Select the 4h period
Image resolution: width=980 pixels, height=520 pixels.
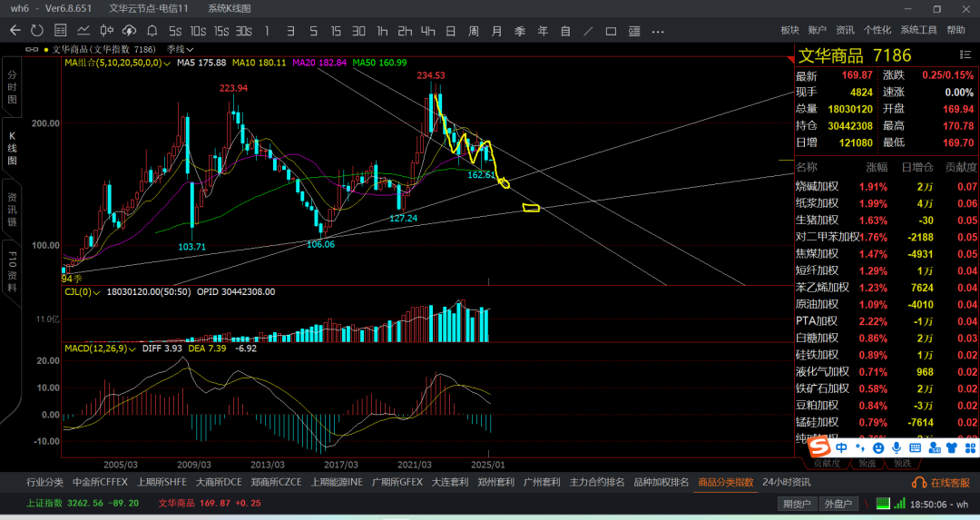(428, 31)
